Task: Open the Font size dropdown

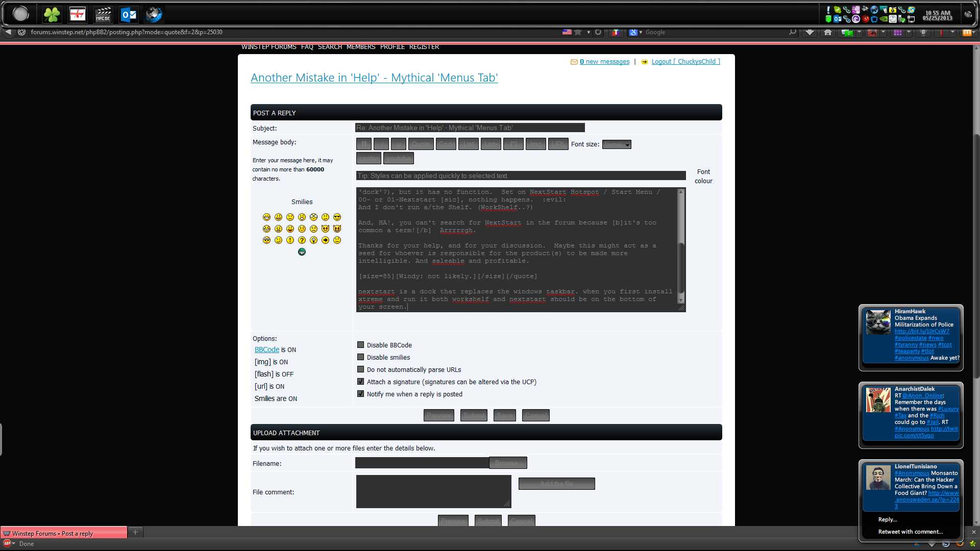Action: [x=617, y=144]
